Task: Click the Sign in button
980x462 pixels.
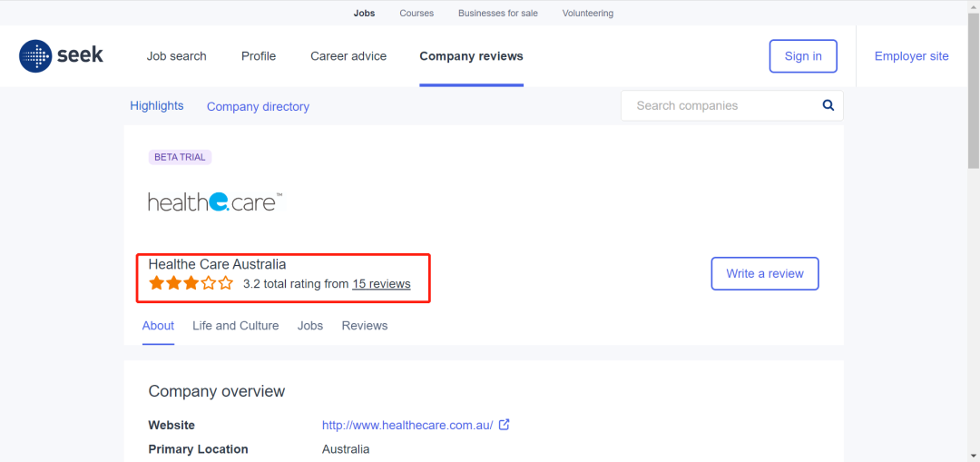Action: pos(803,56)
